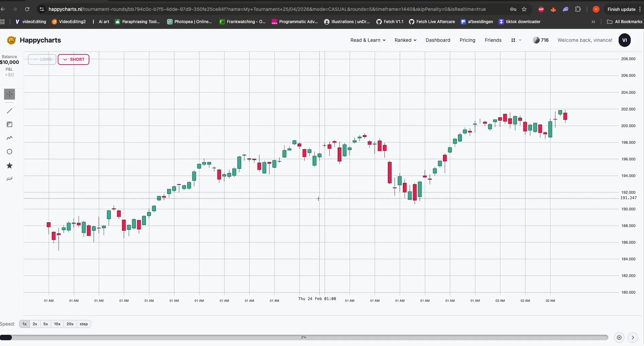The image size is (644, 346).
Task: Select the trend line drawing tool
Action: click(10, 111)
